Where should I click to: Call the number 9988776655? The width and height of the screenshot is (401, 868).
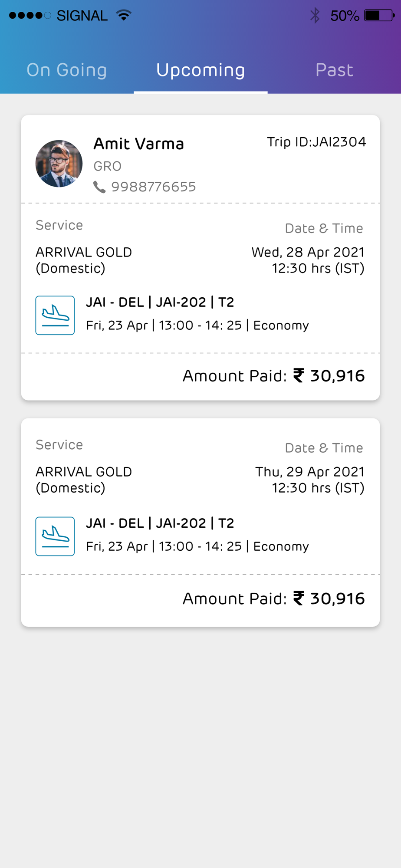point(154,187)
